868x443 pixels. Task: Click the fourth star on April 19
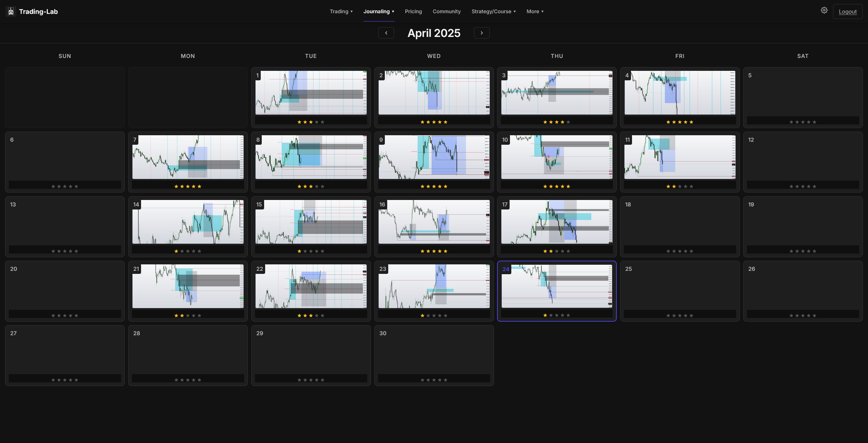(809, 251)
